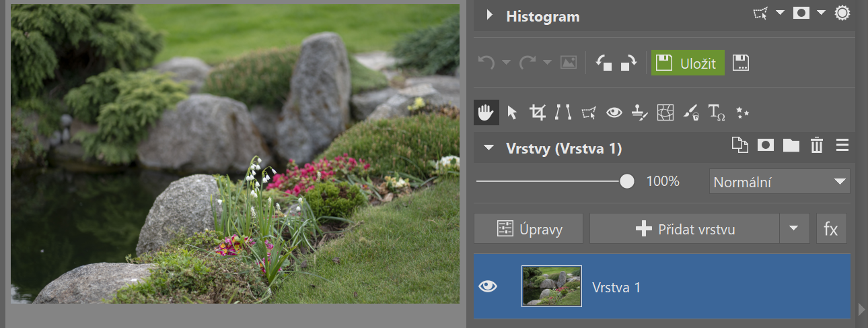Screen dimensions: 868x328
Task: Open dropdown next to the mask display icon
Action: tap(820, 13)
